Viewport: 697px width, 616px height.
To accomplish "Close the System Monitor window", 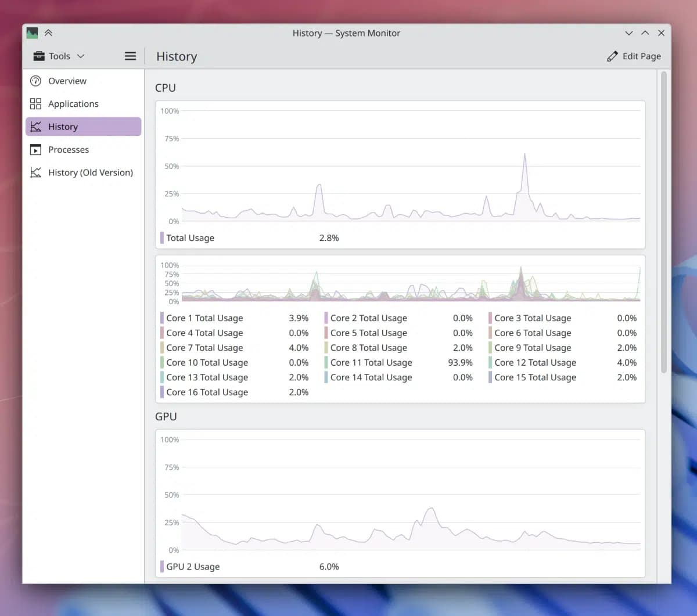I will (661, 33).
